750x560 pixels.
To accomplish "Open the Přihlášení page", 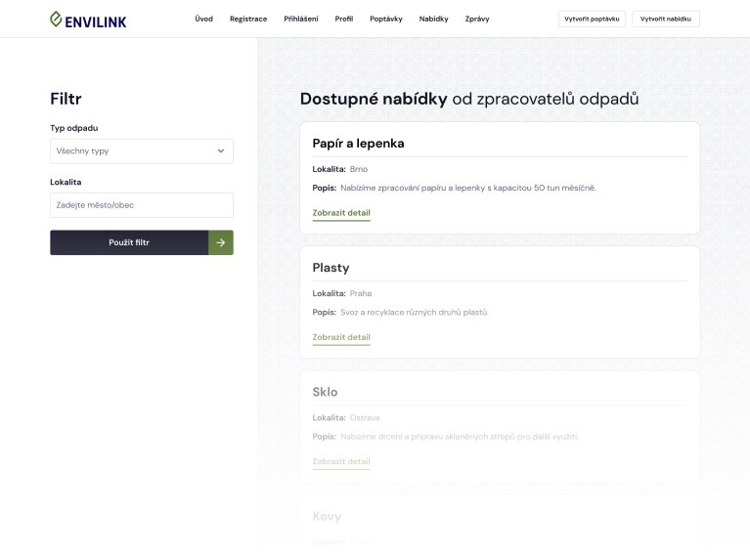I will (x=300, y=19).
